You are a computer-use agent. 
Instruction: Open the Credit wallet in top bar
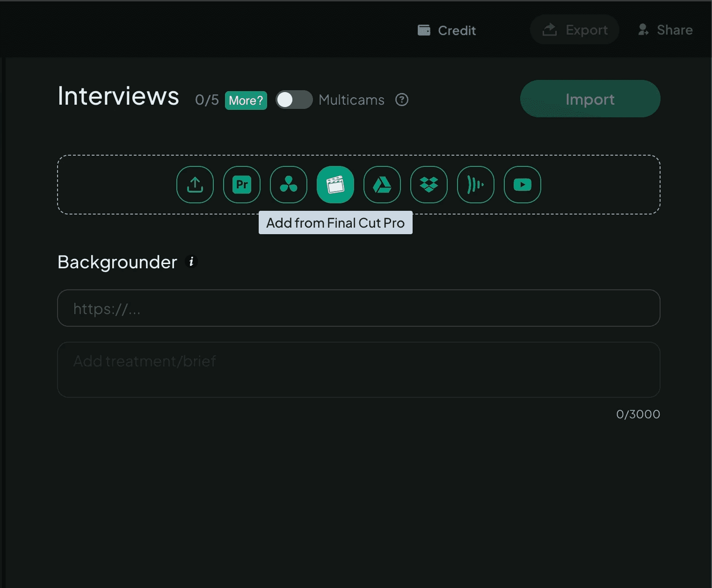click(447, 30)
